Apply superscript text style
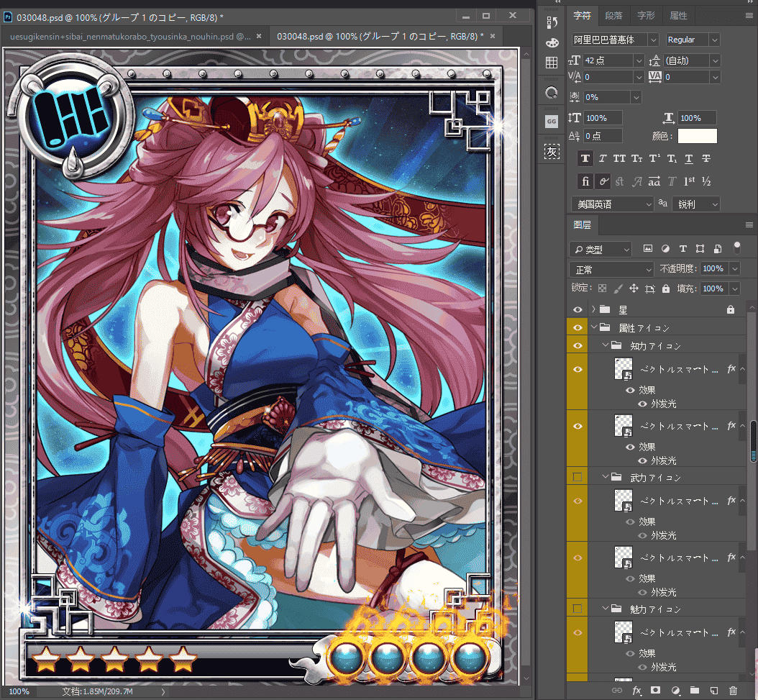758x700 pixels. (x=654, y=159)
